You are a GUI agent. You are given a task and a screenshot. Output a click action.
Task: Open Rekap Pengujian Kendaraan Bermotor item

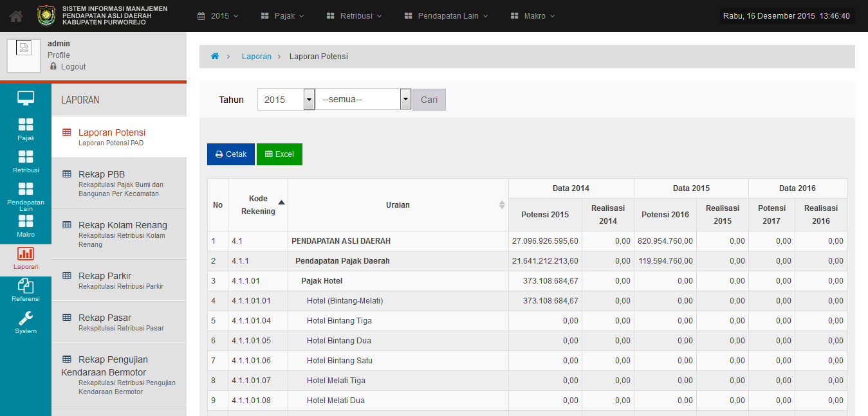119,375
